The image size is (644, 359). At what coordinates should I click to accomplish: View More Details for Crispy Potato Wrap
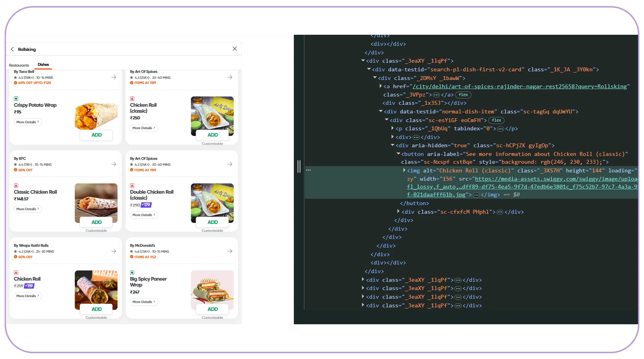pyautogui.click(x=28, y=122)
